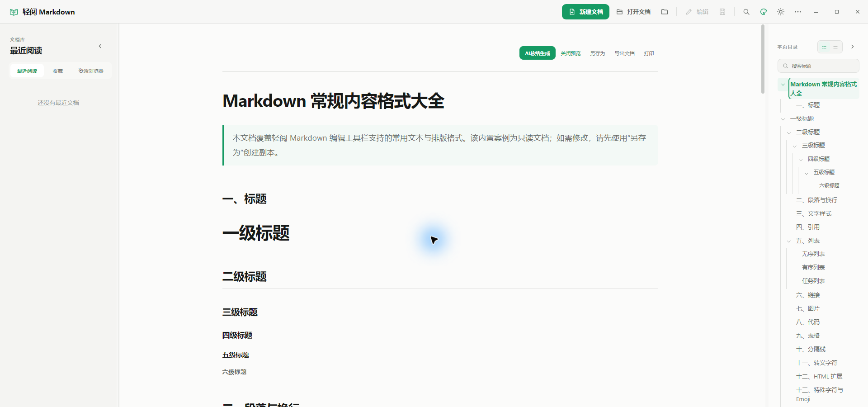
Task: Click the save floppy disk icon
Action: [x=722, y=12]
